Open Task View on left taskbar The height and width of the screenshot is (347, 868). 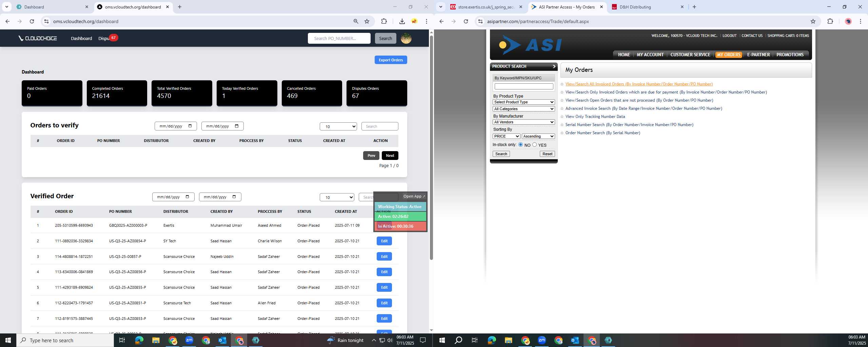(122, 340)
